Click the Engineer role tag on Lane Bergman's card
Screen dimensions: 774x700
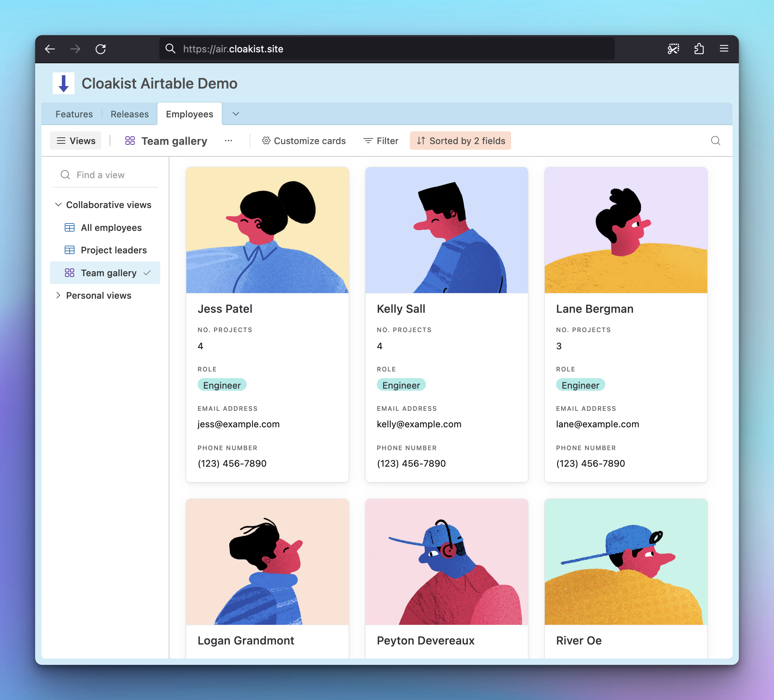click(x=581, y=385)
